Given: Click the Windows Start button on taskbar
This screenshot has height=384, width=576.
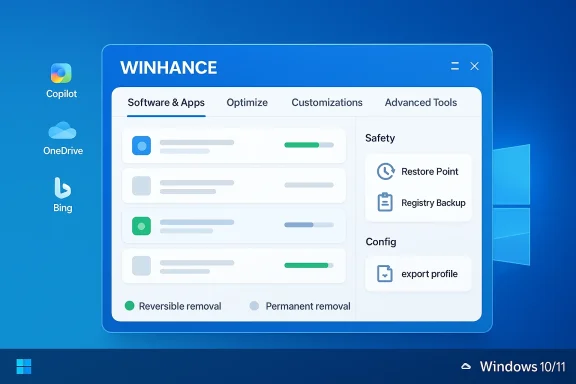Looking at the screenshot, I should pos(24,366).
